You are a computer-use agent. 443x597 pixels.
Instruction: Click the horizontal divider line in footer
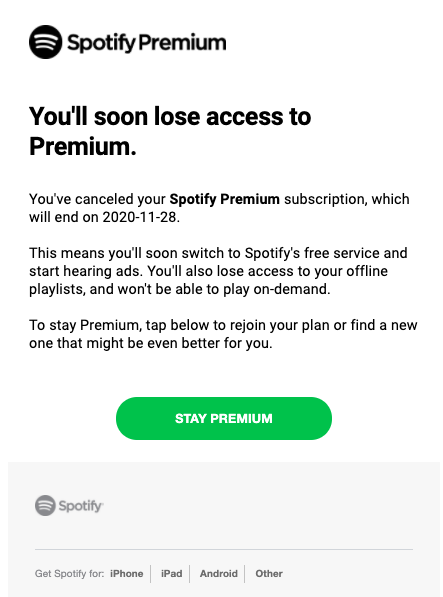224,549
